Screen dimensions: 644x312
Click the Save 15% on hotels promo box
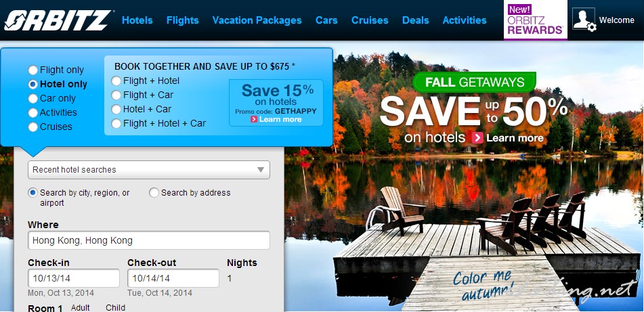click(276, 103)
